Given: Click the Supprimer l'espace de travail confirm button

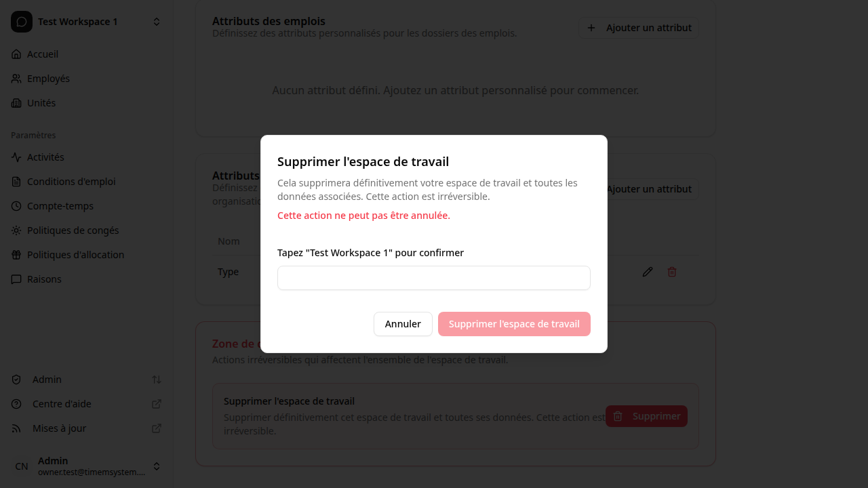Looking at the screenshot, I should 514,324.
